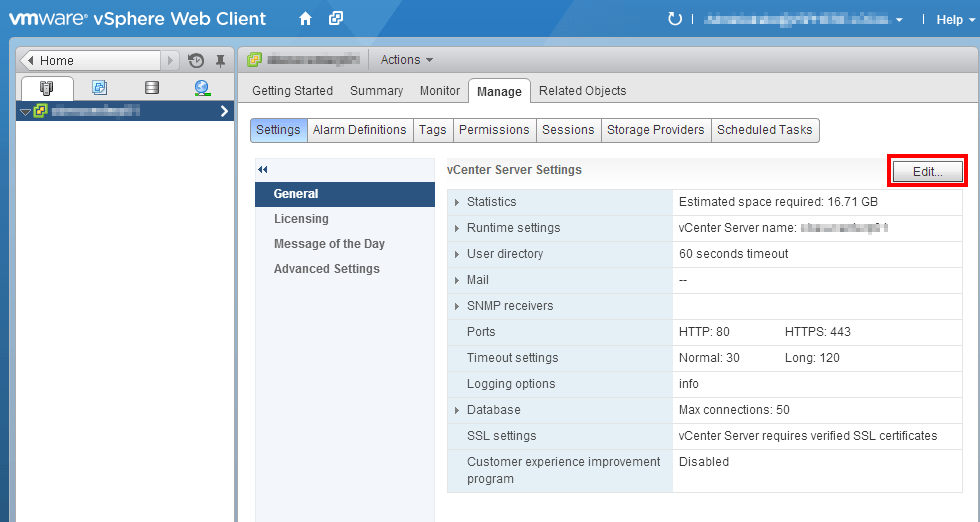Click the '60 seconds timeout' value

733,254
